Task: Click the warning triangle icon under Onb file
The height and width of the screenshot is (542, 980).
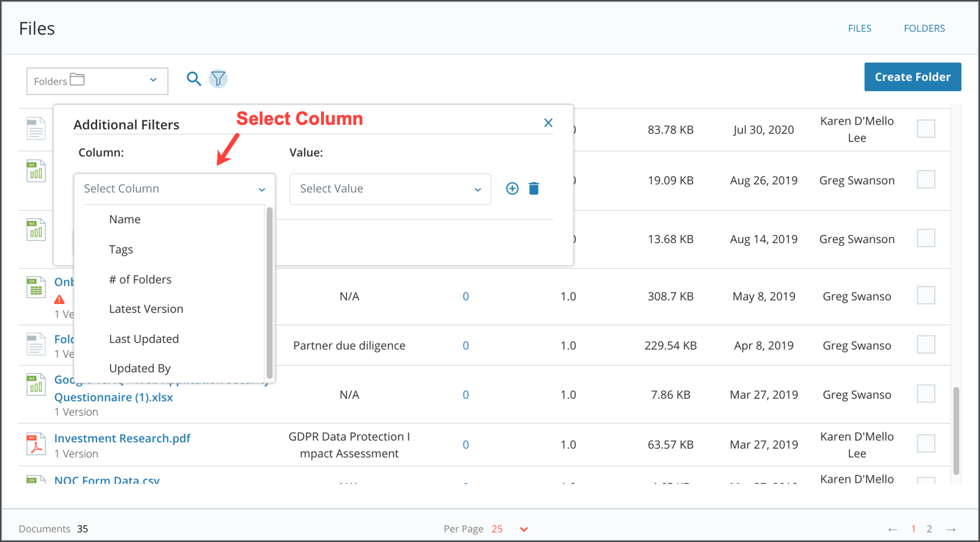Action: 60,300
